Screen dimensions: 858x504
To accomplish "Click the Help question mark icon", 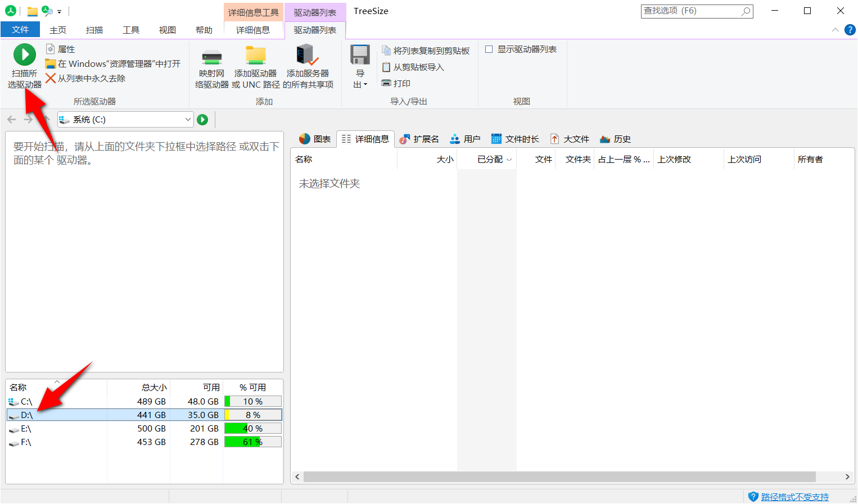I will [850, 30].
